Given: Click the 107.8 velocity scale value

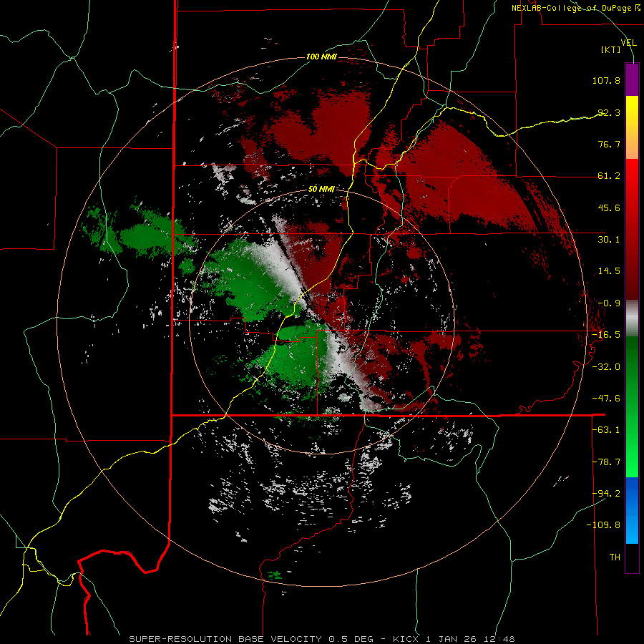Looking at the screenshot, I should click(x=606, y=80).
